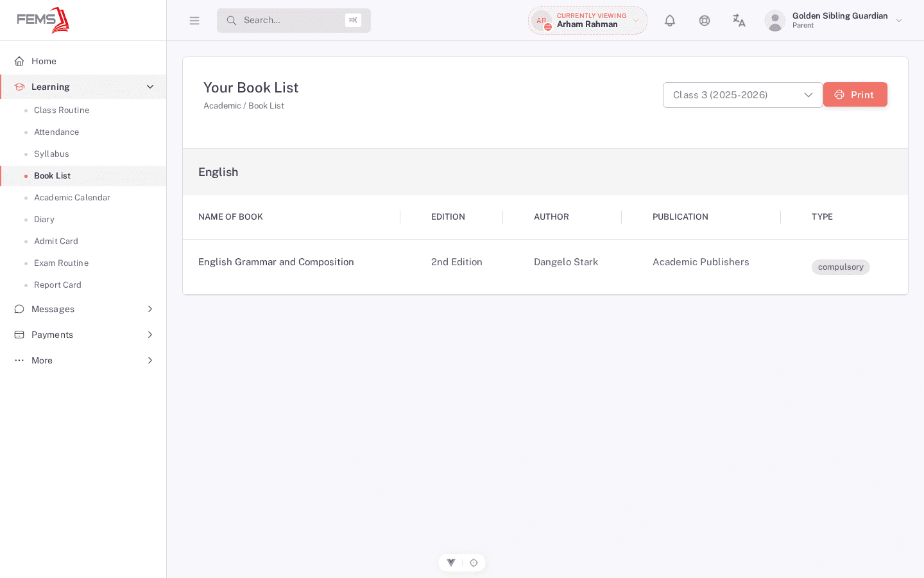Open notifications bell icon

coord(670,21)
